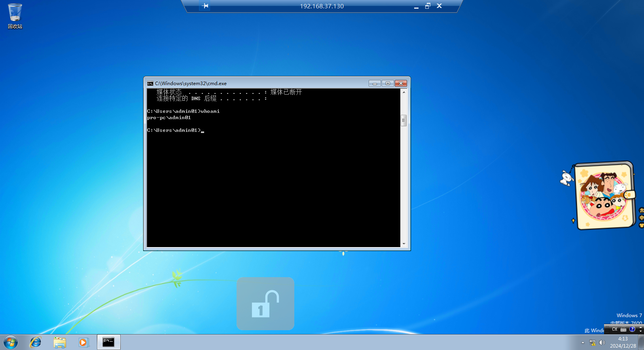644x350 pixels.
Task: Minimize the language bar
Action: [641, 327]
